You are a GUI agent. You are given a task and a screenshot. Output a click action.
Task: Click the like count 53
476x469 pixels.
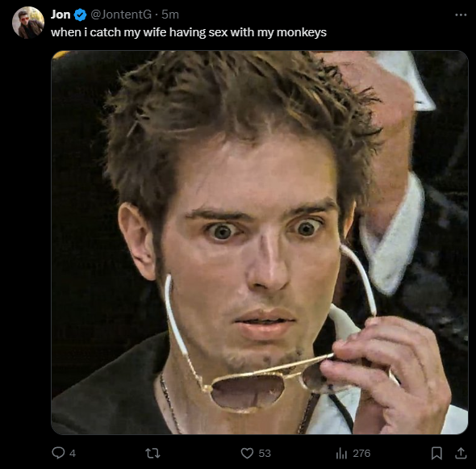[265, 453]
